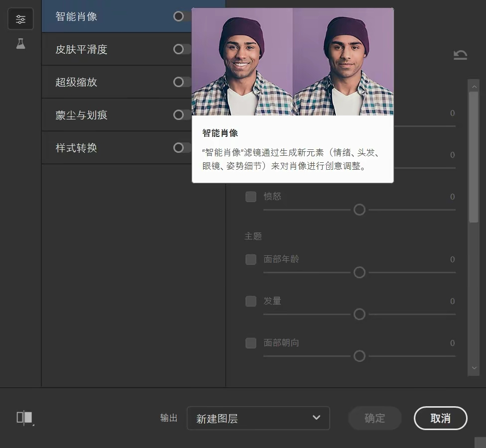
Task: Click the 主题 section label
Action: (253, 236)
